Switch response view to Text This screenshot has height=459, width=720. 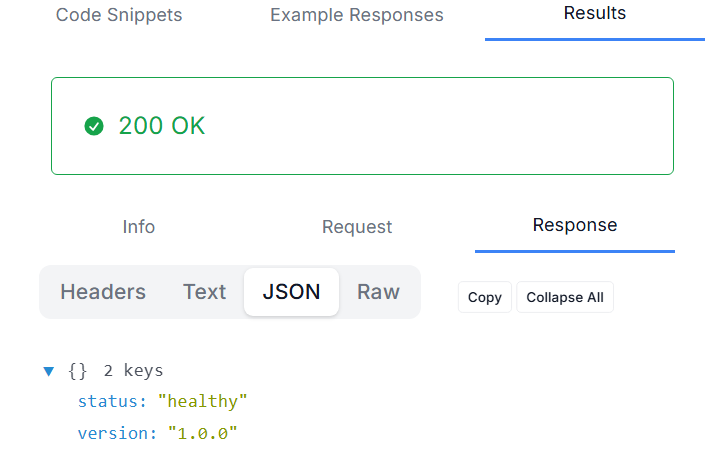(204, 292)
